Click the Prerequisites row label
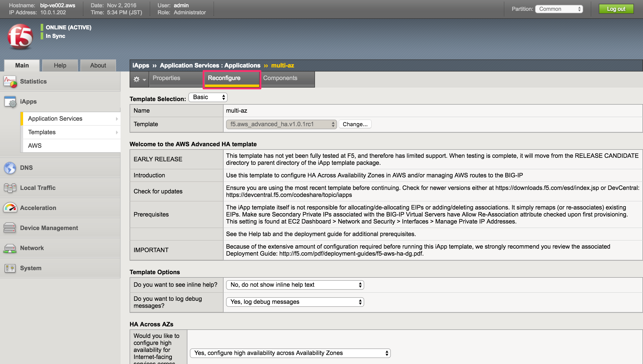This screenshot has height=364, width=643. (151, 214)
